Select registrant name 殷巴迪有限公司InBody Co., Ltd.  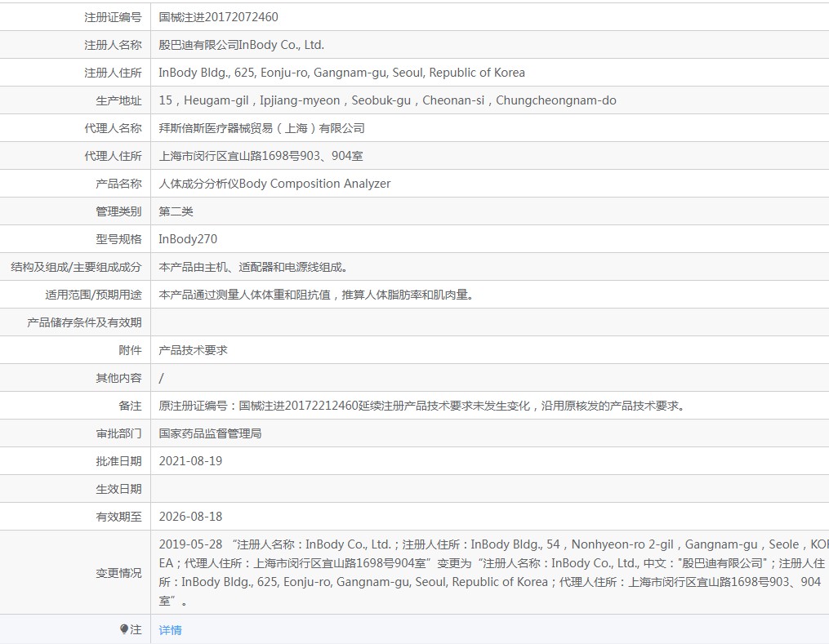pos(241,45)
